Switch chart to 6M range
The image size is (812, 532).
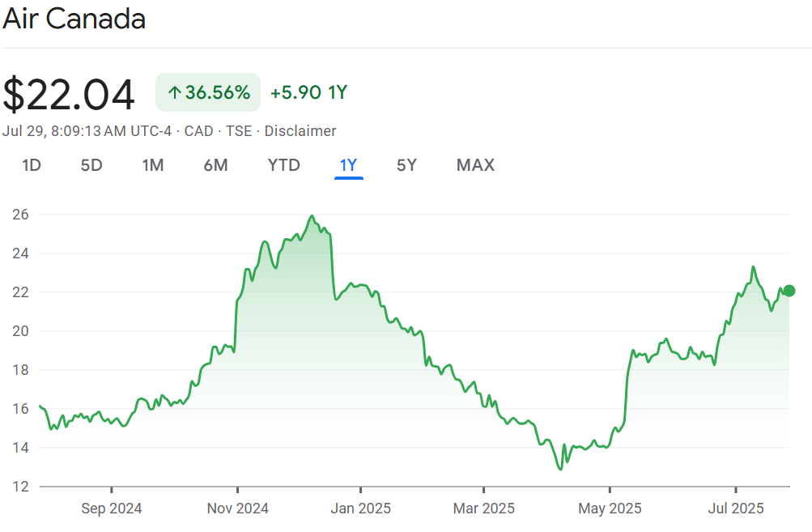pos(215,165)
